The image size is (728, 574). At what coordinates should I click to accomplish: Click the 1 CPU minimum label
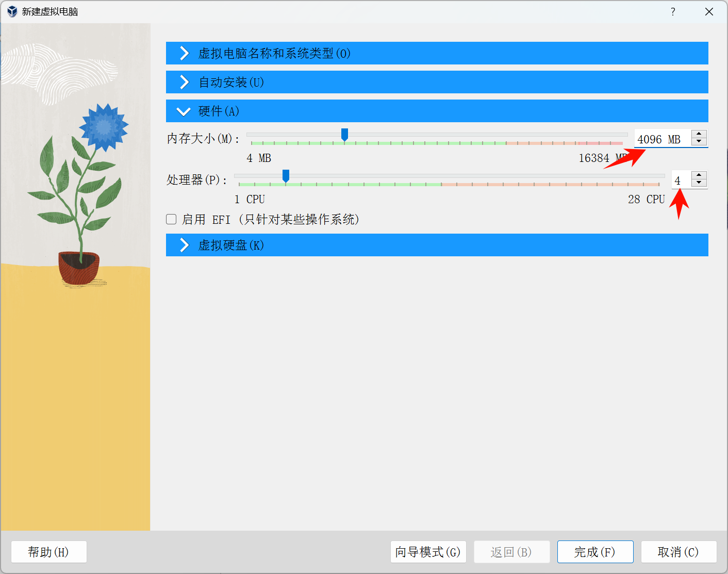click(250, 199)
